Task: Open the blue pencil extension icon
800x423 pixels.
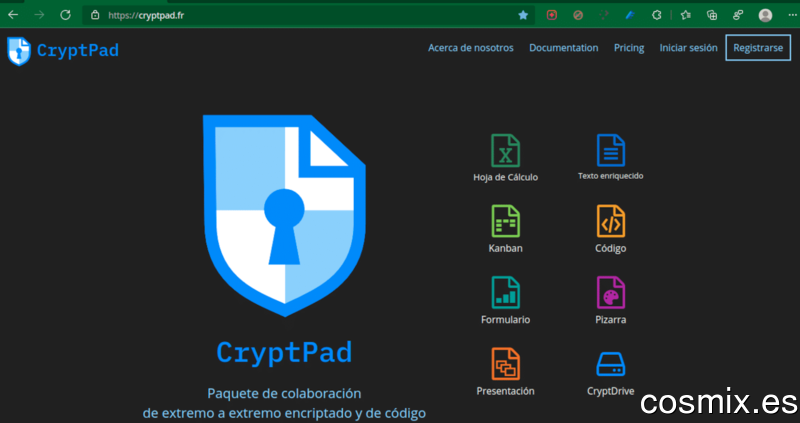Action: 630,15
